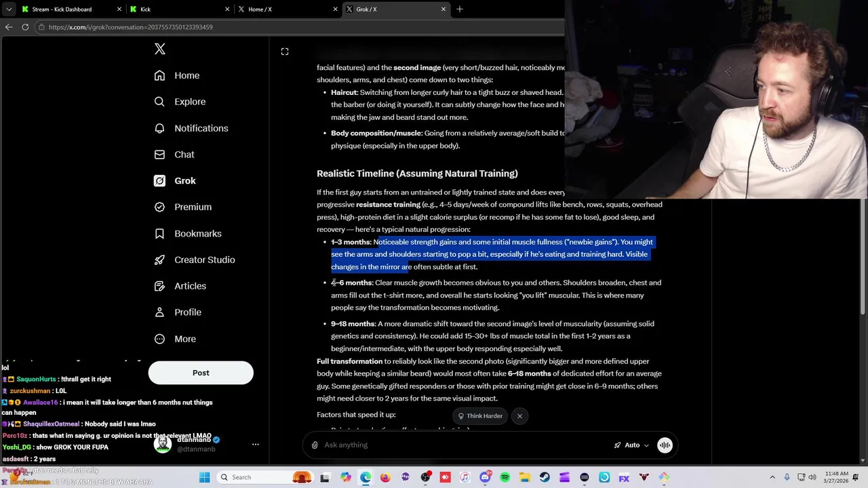Screen dimensions: 868x488
Task: Open Firefox from taskbar
Action: click(385, 477)
